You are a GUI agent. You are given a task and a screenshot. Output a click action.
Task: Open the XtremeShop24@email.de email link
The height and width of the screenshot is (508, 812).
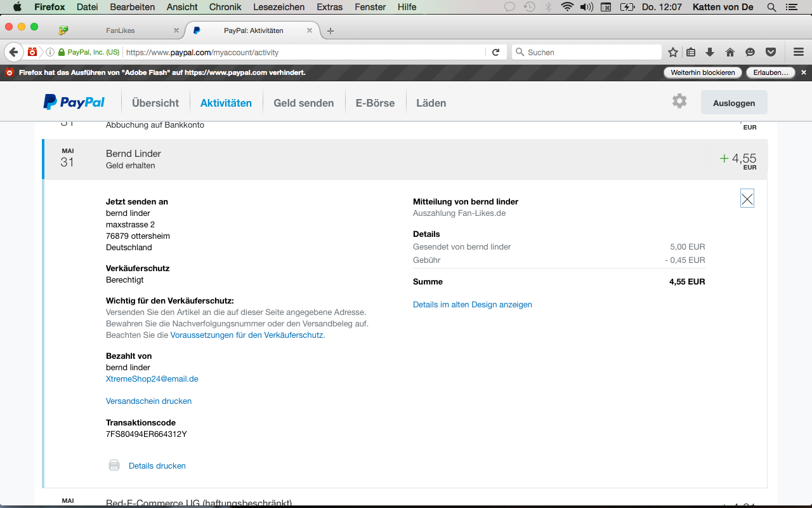tap(152, 379)
